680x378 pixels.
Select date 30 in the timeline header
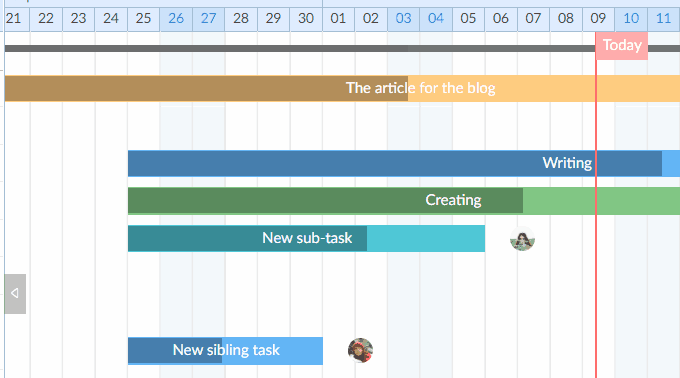pyautogui.click(x=306, y=19)
